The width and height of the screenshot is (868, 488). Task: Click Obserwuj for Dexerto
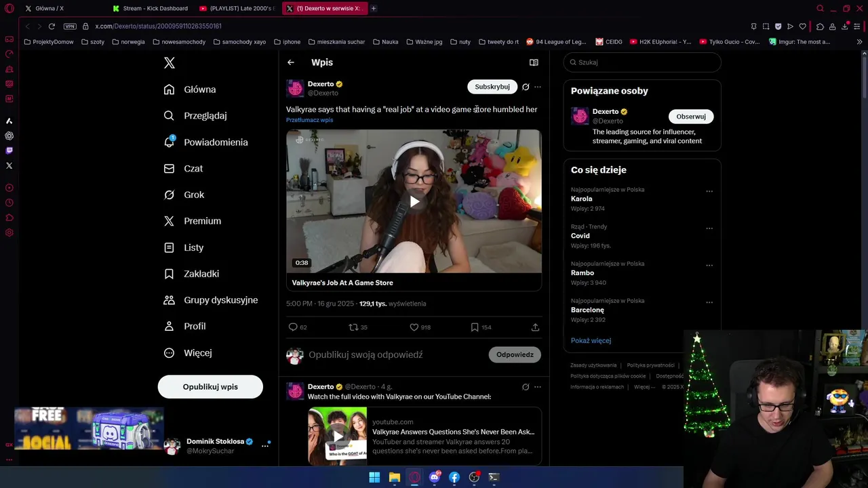click(691, 117)
